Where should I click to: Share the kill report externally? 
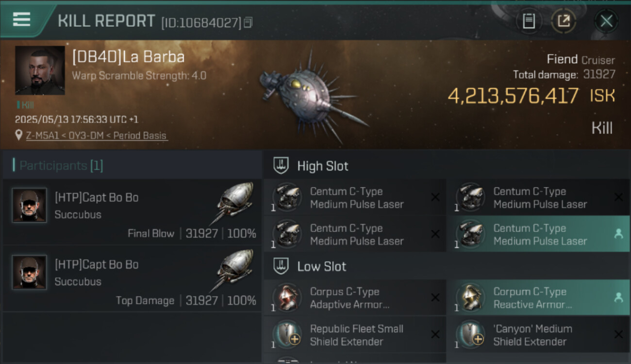tap(563, 21)
